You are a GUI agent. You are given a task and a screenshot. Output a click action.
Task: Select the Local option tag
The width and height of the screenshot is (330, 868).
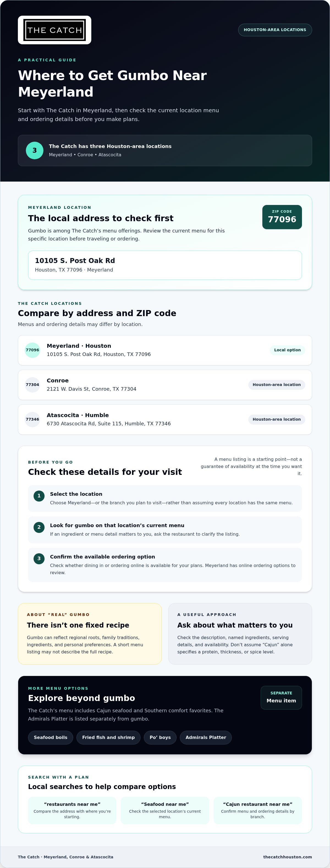coord(287,350)
